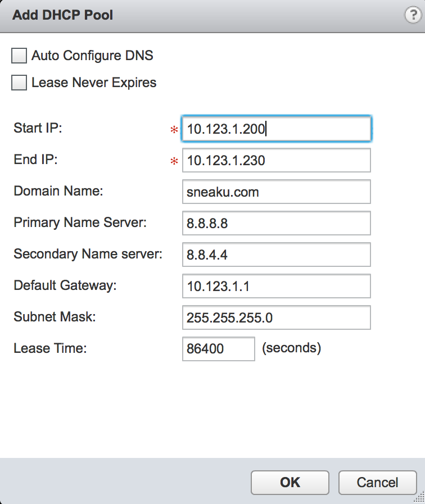Cancel the Add DHCP Pool dialog
425x504 pixels.
[377, 483]
